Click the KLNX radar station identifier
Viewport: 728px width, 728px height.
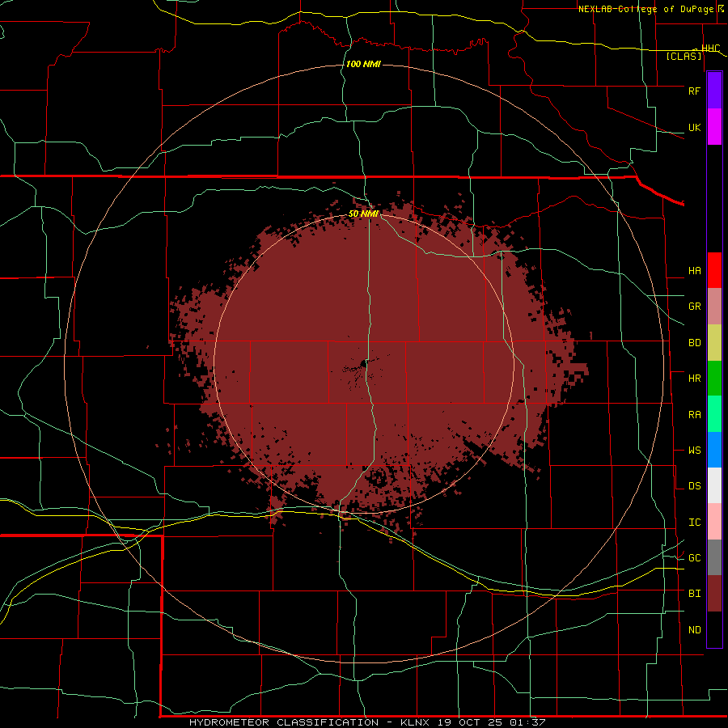point(415,722)
